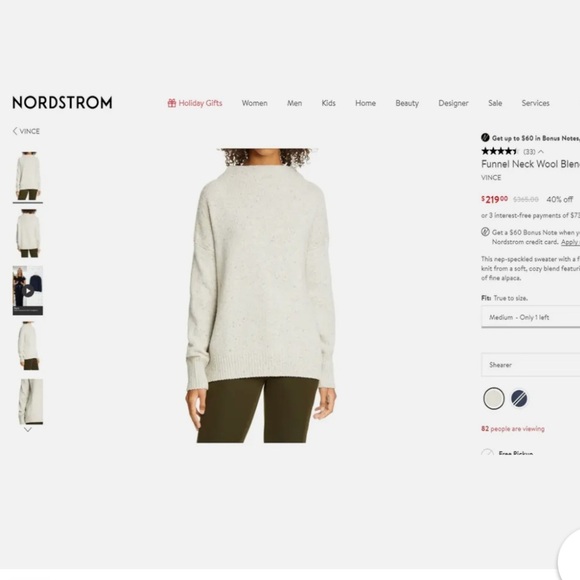Open the Shearer color dropdown
The height and width of the screenshot is (580, 580).
530,365
